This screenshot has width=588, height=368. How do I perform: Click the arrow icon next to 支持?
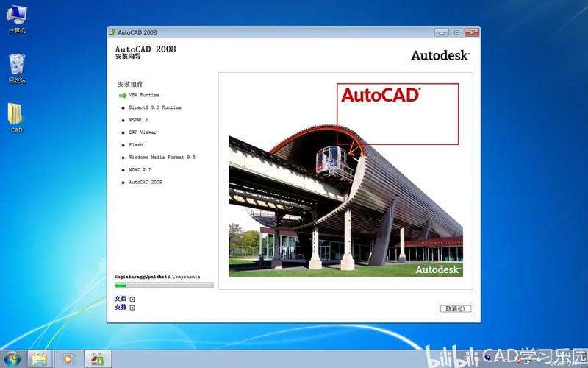pyautogui.click(x=132, y=308)
